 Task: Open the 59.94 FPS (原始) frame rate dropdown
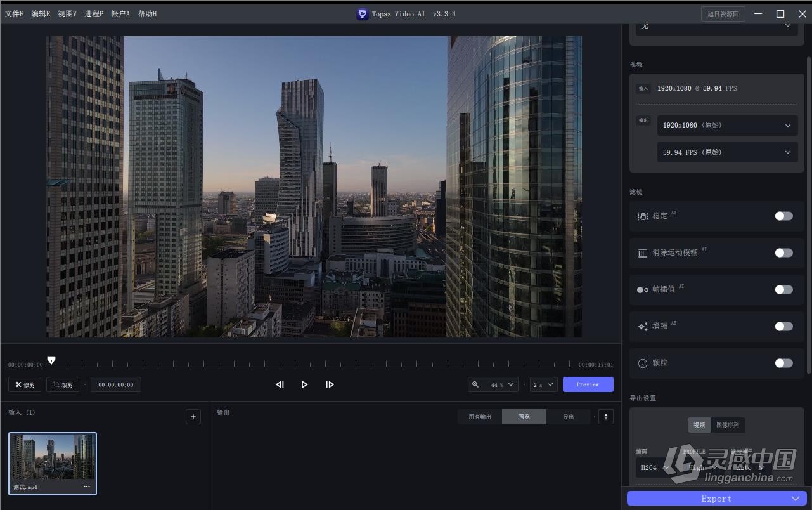tap(727, 152)
